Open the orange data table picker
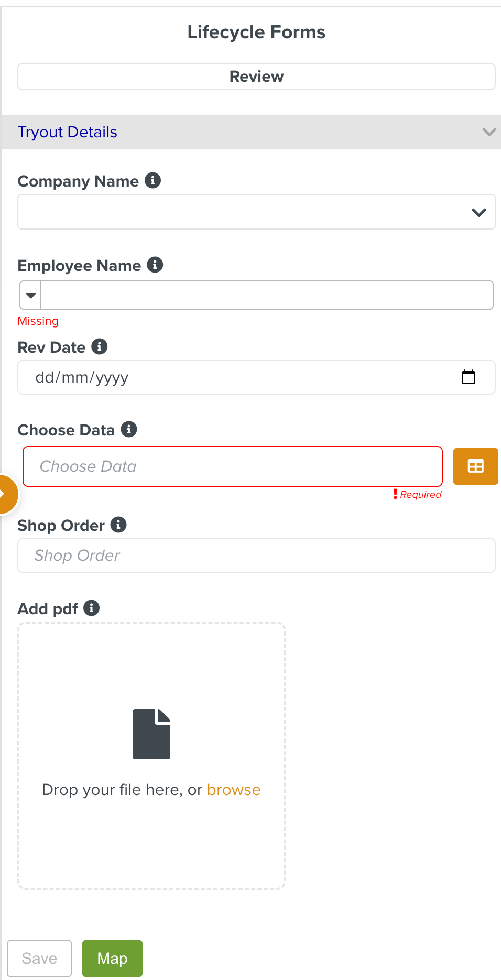Image resolution: width=501 pixels, height=980 pixels. (475, 466)
